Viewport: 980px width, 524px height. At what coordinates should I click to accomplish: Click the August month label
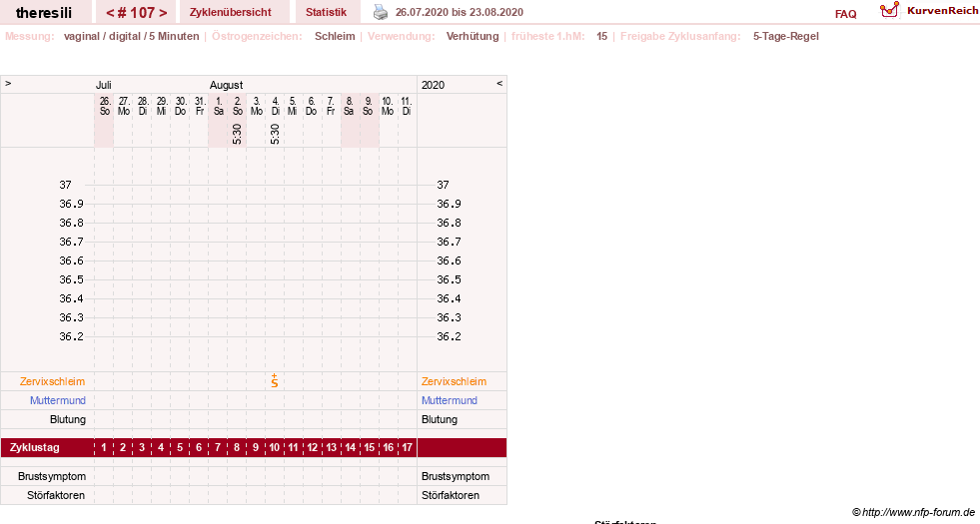pyautogui.click(x=226, y=85)
